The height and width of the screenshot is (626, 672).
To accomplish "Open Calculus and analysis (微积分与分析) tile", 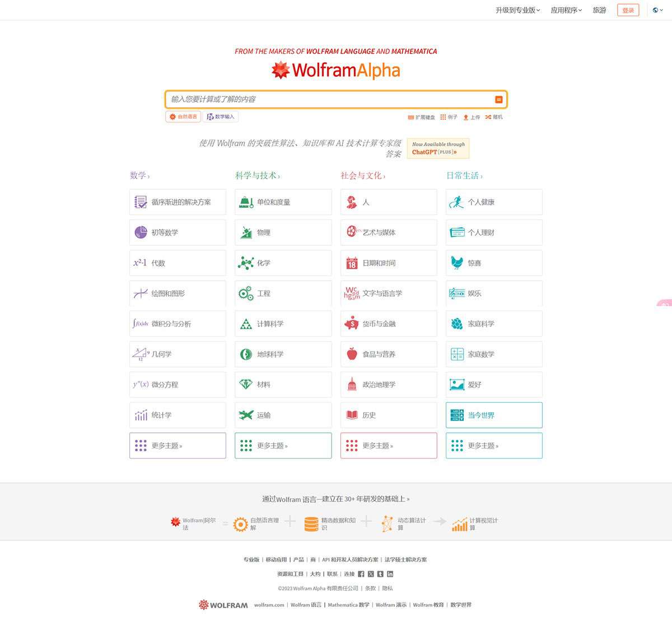I will click(178, 324).
